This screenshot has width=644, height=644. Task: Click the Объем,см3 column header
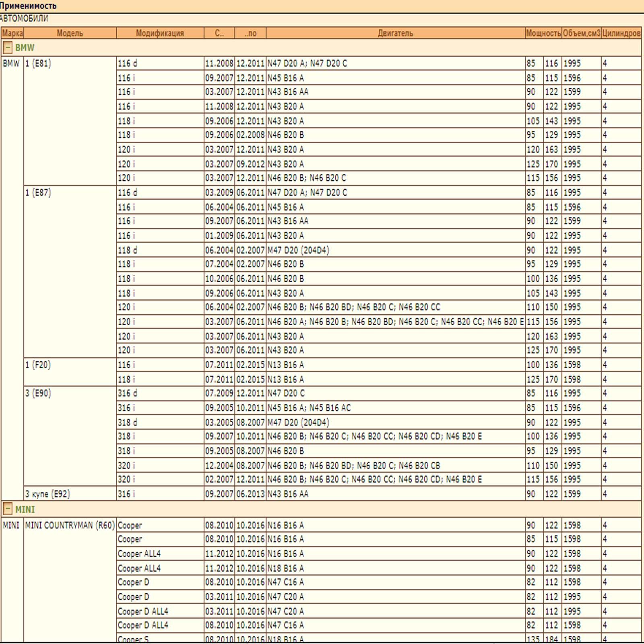tap(581, 33)
